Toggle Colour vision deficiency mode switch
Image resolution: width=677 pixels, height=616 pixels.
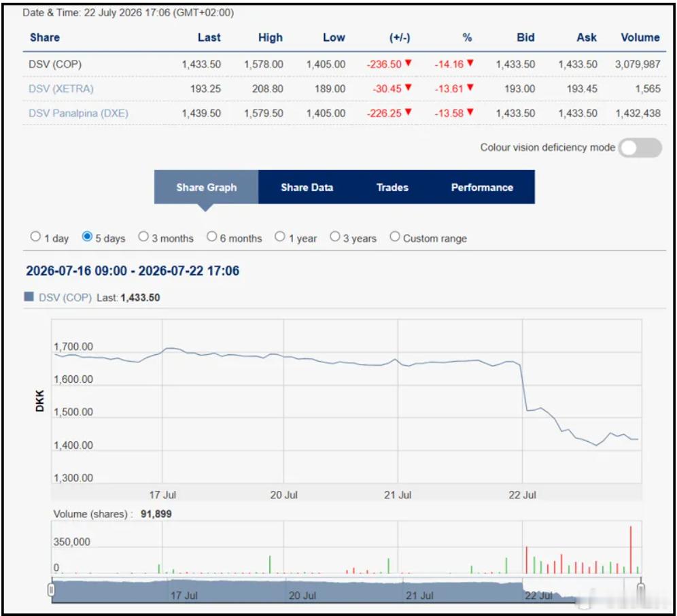[x=640, y=148]
